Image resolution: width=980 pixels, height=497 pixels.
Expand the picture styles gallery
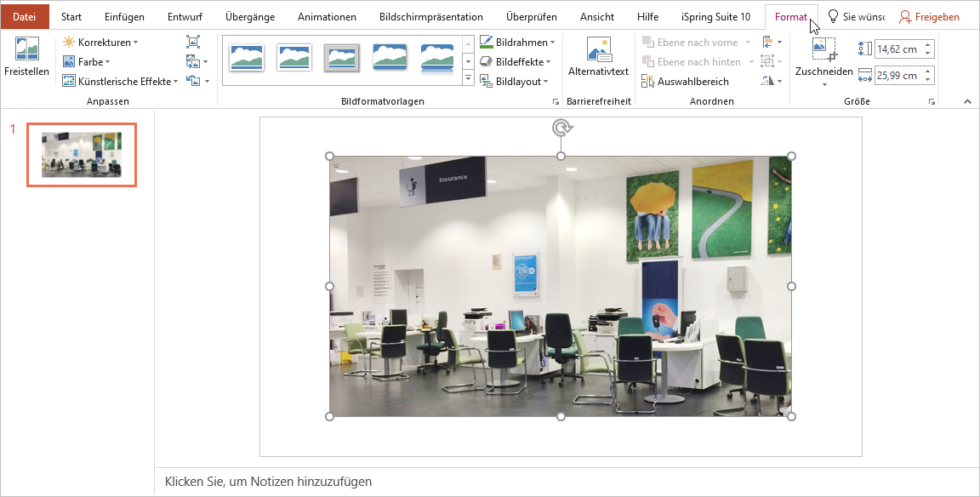[x=468, y=78]
